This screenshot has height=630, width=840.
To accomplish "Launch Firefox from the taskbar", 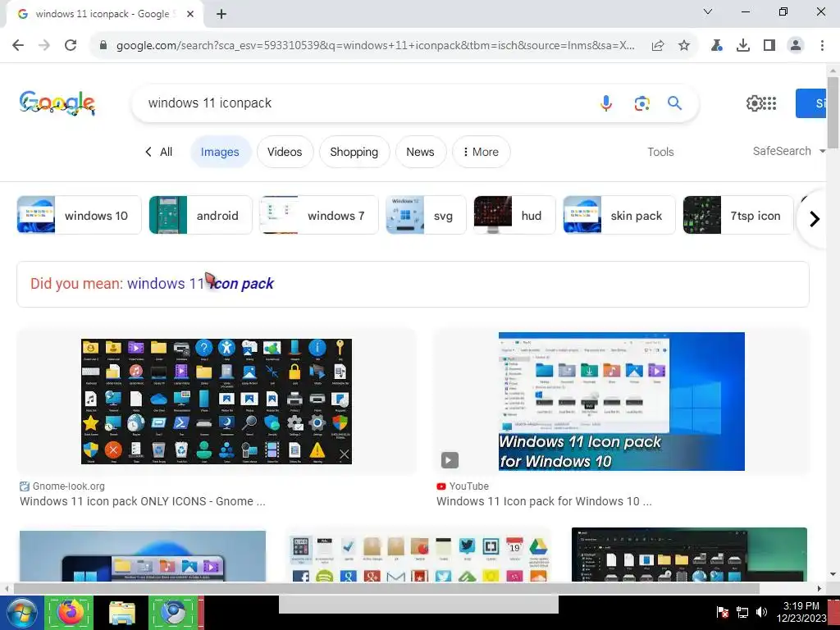I will [x=69, y=613].
